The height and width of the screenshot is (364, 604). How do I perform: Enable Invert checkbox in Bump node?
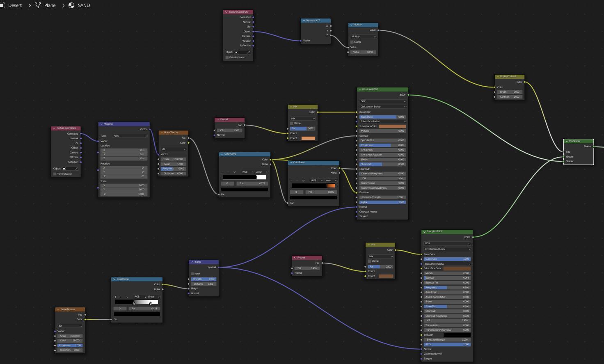coord(192,274)
